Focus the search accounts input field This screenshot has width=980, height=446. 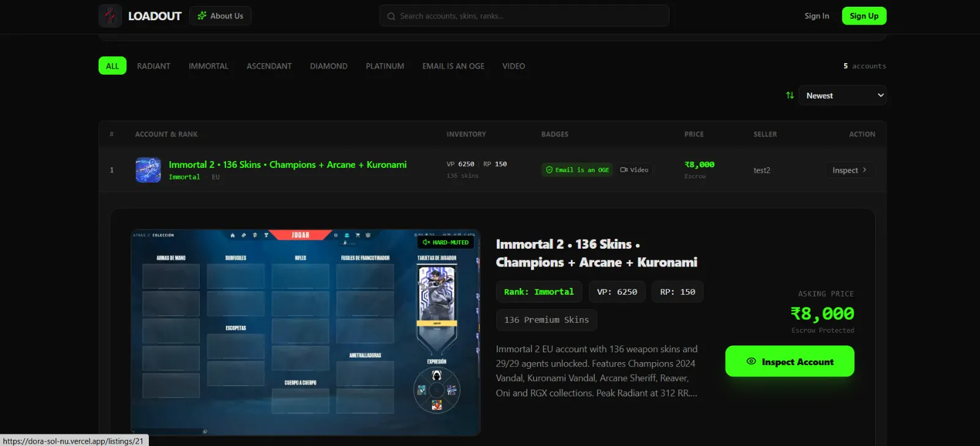click(524, 16)
